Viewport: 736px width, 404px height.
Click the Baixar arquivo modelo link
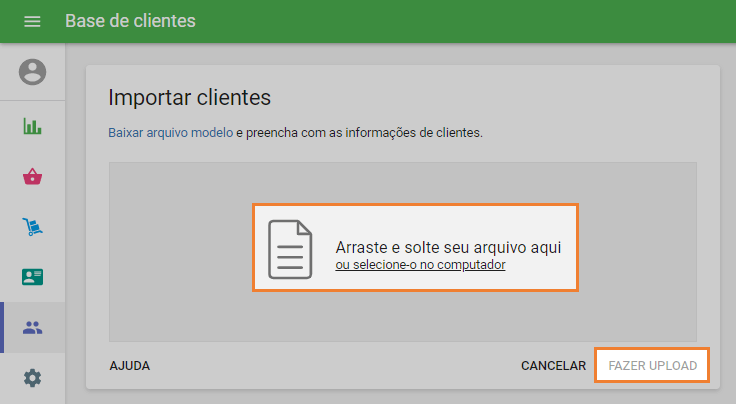tap(170, 133)
